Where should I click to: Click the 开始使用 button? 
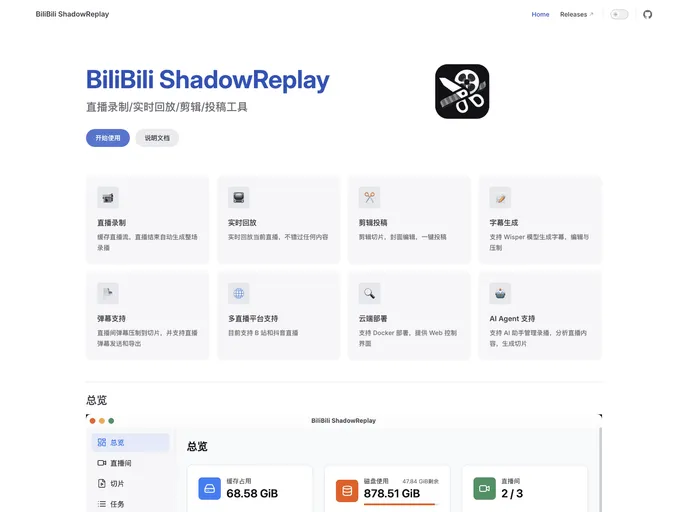(108, 138)
